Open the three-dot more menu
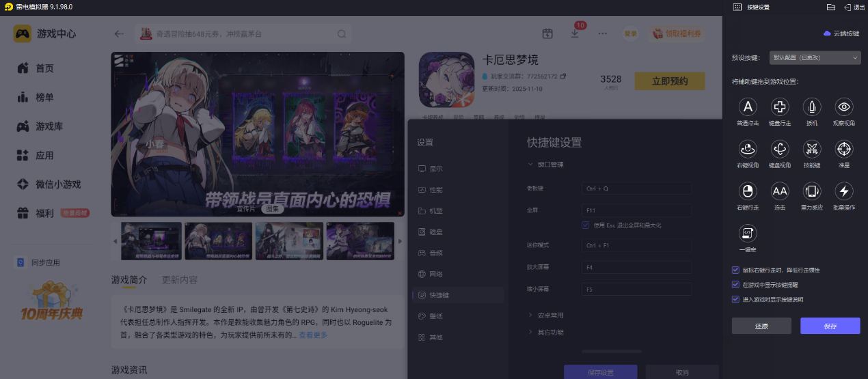 click(x=602, y=33)
